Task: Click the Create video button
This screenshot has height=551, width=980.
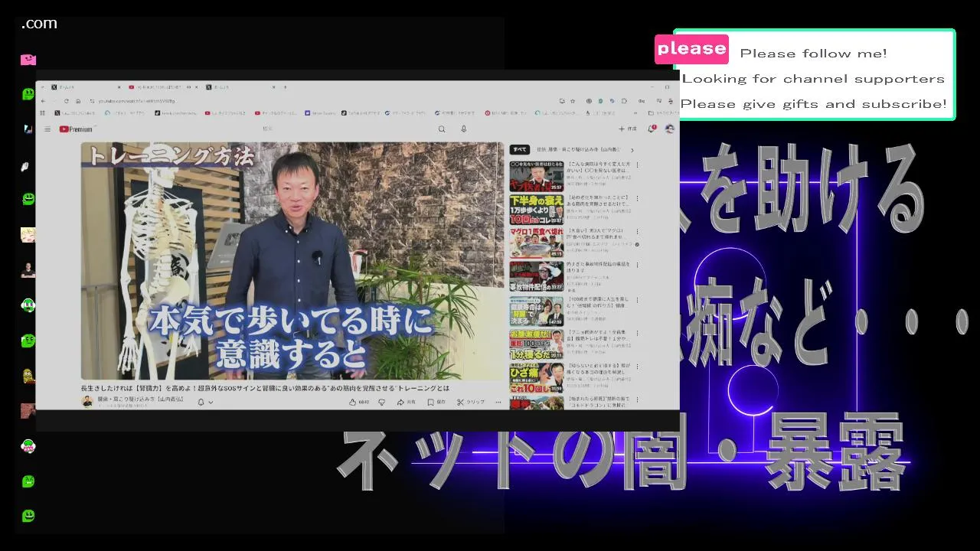Action: 628,129
